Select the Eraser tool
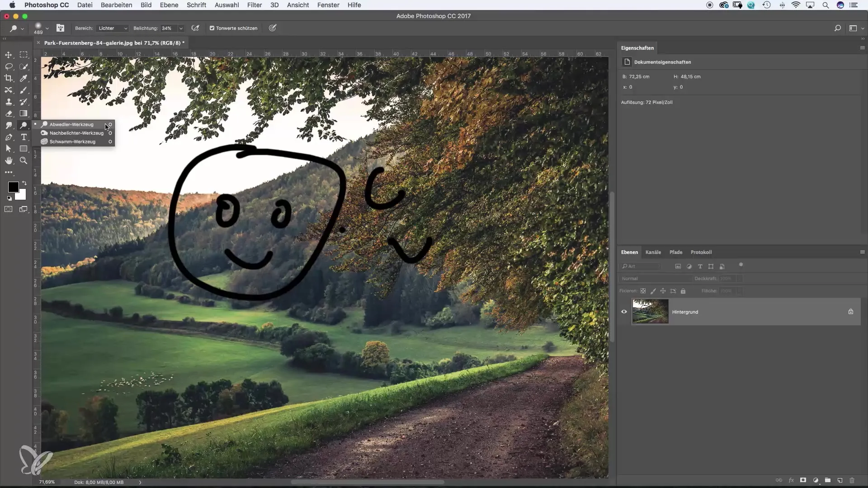Screen dimensions: 868x488 [x=9, y=113]
